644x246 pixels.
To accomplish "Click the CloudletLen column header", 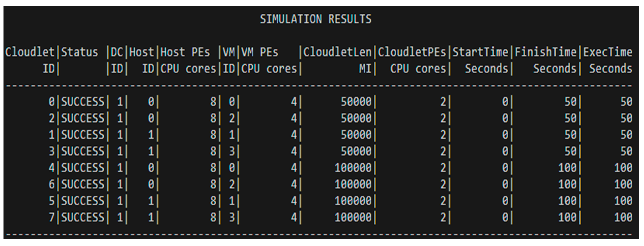I will click(337, 52).
